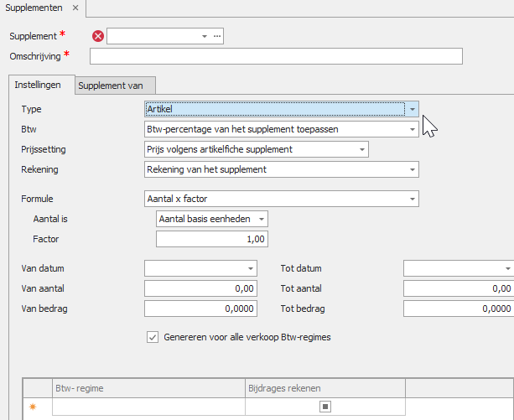The width and height of the screenshot is (514, 420).
Task: Open the Prijssetting dropdown
Action: click(362, 149)
